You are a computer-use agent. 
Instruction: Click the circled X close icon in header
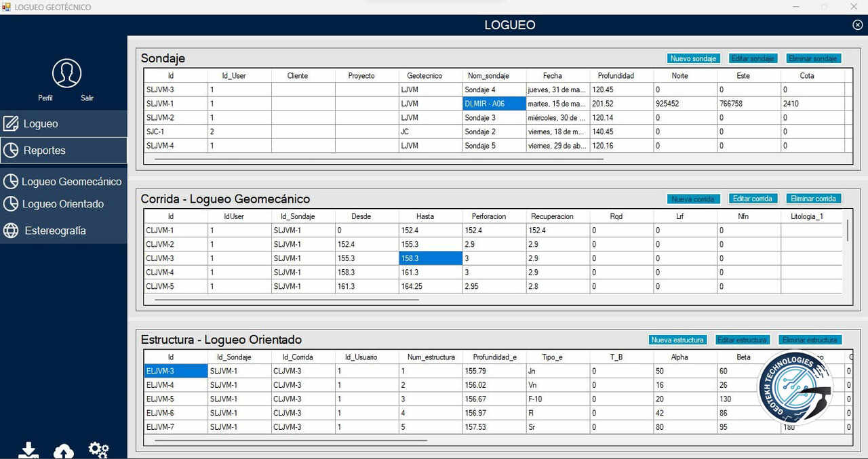point(857,25)
